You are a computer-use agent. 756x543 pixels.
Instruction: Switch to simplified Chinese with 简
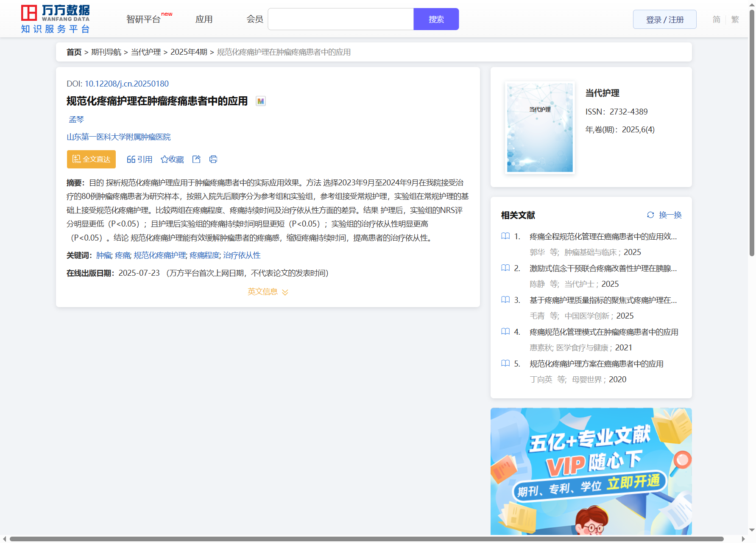[x=716, y=20]
